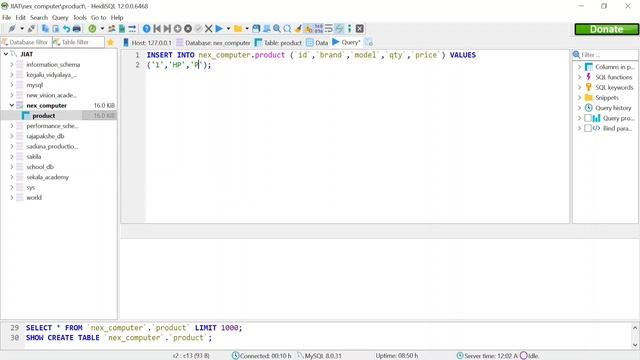Open the dropdown arrow beside the folder icon
Viewport: 640px width, 360px height.
(247, 29)
